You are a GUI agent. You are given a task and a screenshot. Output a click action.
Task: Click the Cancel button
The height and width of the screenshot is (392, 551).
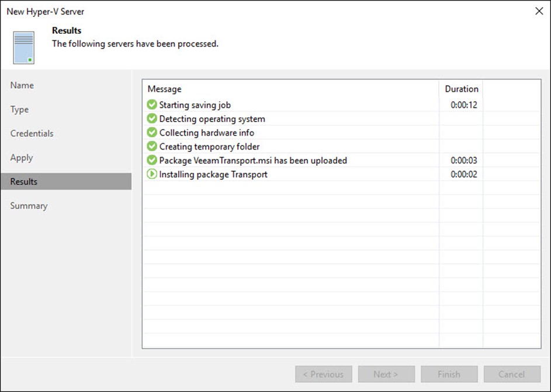(x=512, y=374)
